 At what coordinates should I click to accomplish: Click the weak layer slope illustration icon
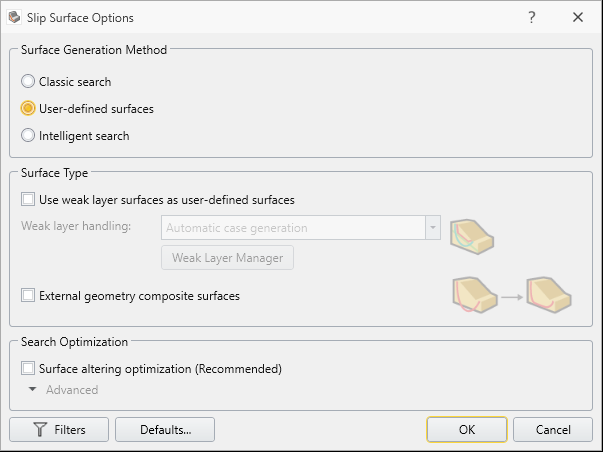click(x=472, y=237)
